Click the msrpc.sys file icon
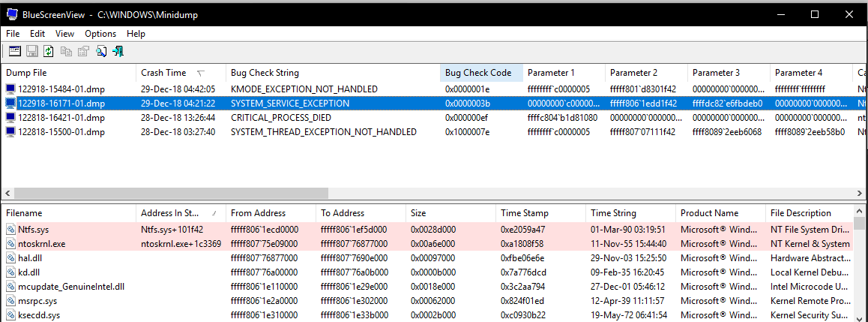The width and height of the screenshot is (868, 322). [11, 301]
